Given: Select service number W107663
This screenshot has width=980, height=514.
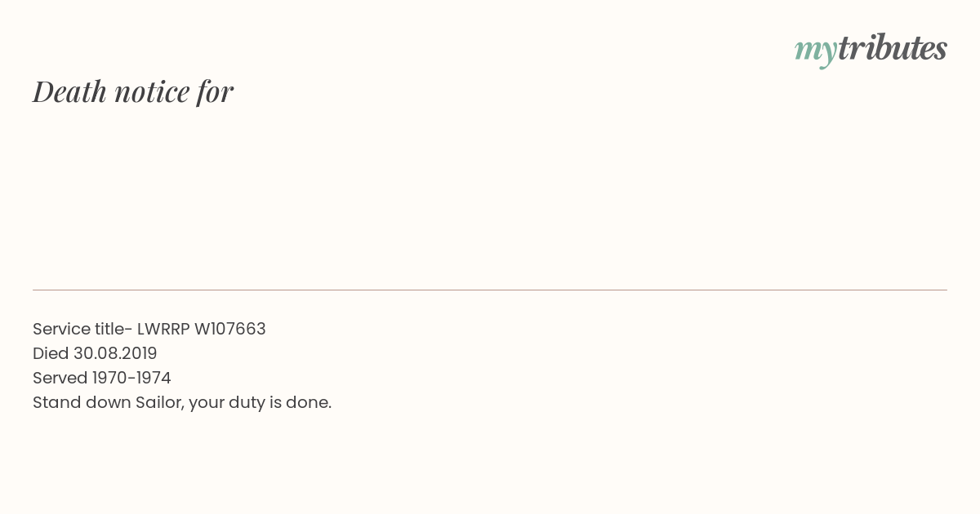Looking at the screenshot, I should 230,329.
